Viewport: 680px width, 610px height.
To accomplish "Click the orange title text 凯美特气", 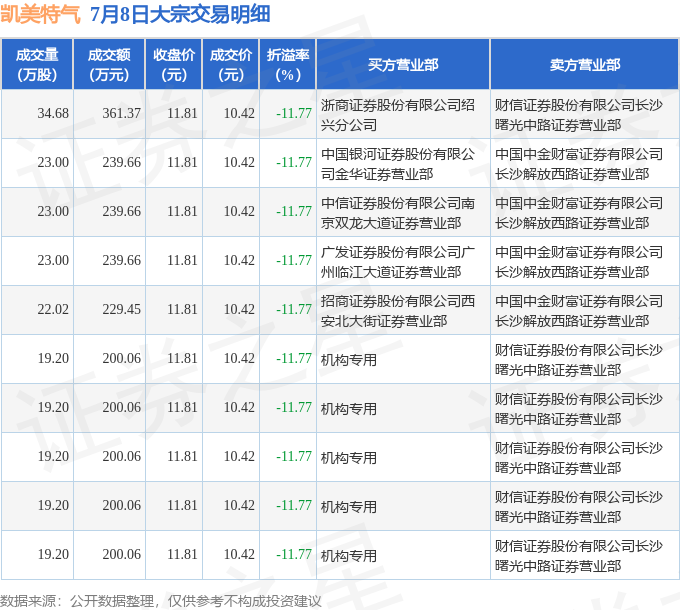I will 40,14.
